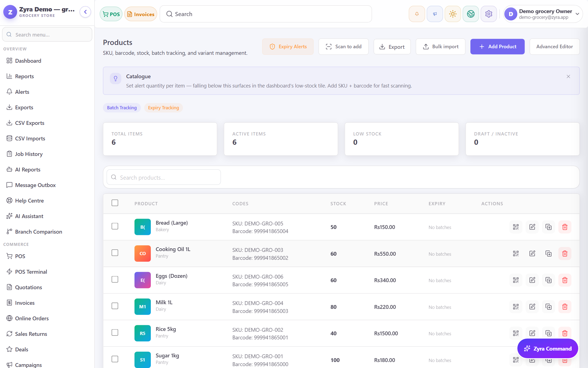
Task: Check the Cooking Oil 1L checkbox
Action: 115,253
